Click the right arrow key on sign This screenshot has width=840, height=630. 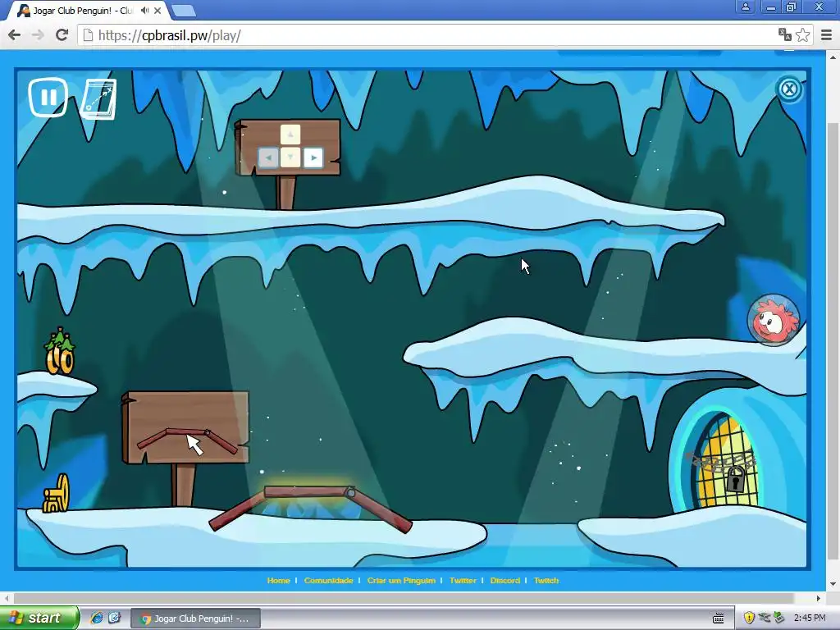tap(313, 157)
